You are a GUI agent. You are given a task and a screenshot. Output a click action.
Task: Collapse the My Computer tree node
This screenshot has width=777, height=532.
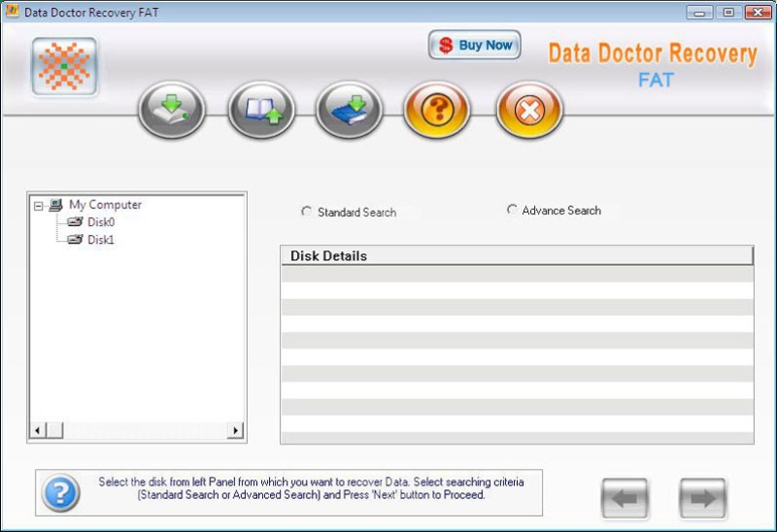pyautogui.click(x=39, y=206)
